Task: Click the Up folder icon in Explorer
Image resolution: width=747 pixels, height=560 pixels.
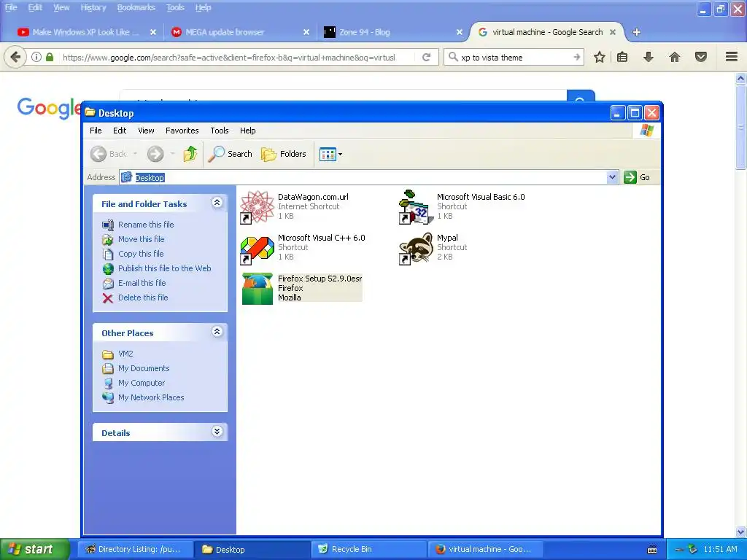Action: tap(190, 154)
